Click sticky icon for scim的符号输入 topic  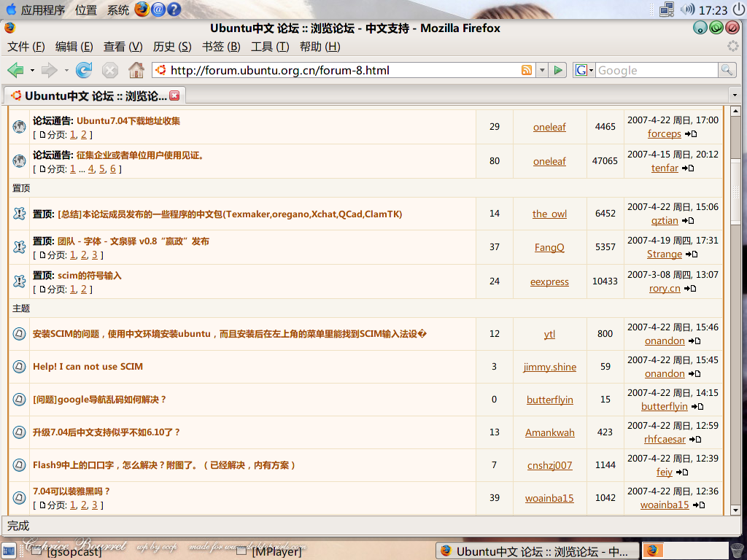[19, 281]
